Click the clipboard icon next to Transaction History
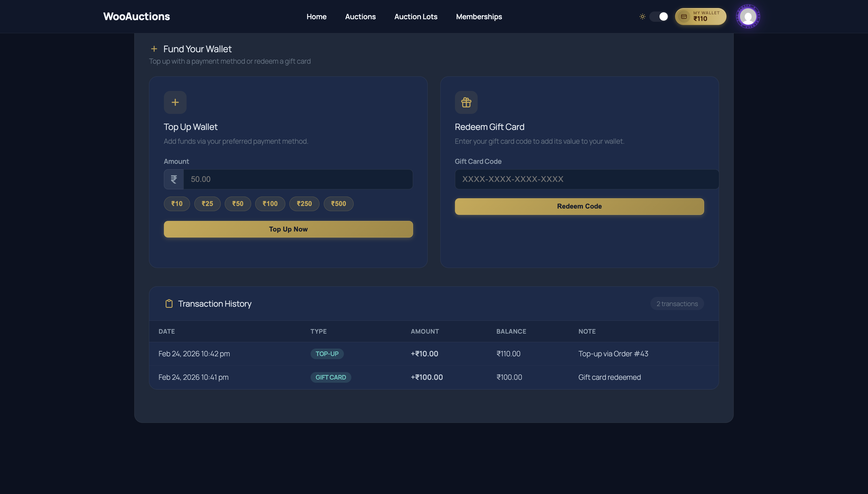 coord(169,304)
